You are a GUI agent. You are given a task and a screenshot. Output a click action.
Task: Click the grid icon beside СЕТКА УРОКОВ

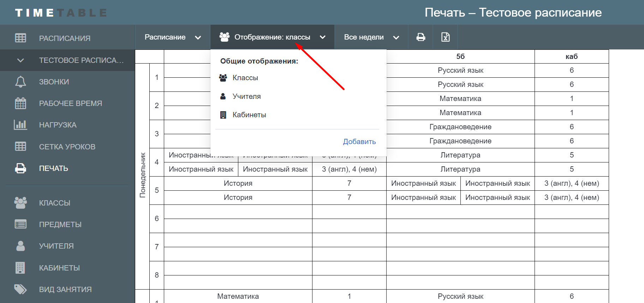20,147
